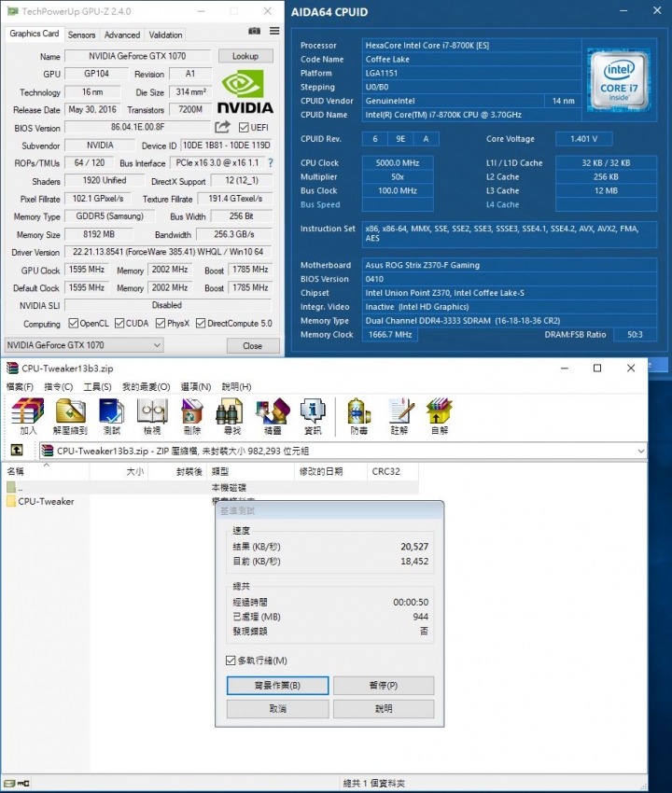The image size is (672, 793).
Task: Open the NVIDIA GeForce GTX 1070 dropdown
Action: tap(84, 345)
